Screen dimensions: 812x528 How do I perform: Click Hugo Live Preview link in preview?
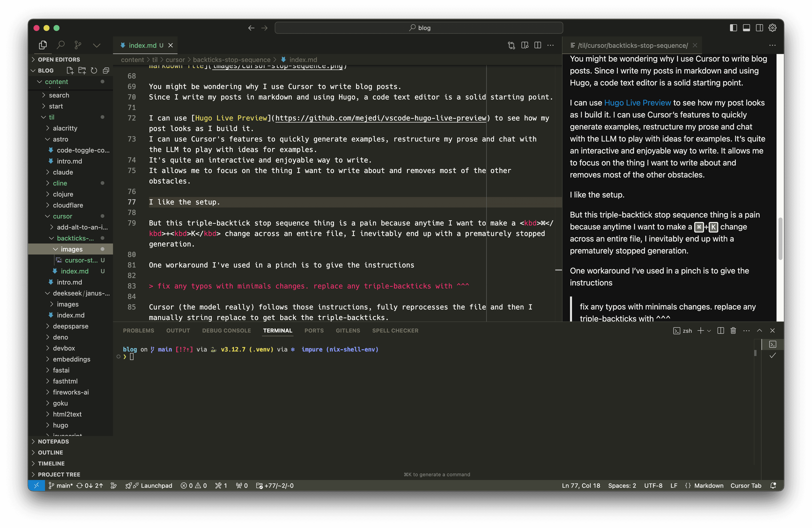click(x=637, y=103)
